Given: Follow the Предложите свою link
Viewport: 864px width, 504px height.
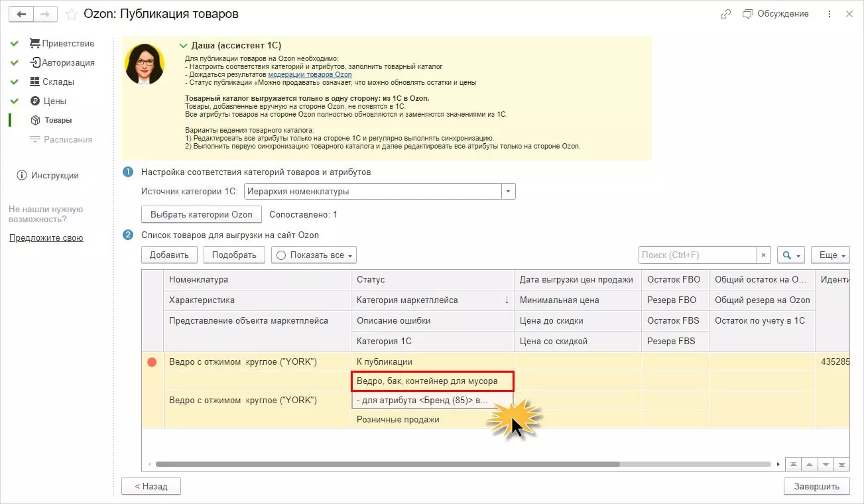Looking at the screenshot, I should point(46,238).
